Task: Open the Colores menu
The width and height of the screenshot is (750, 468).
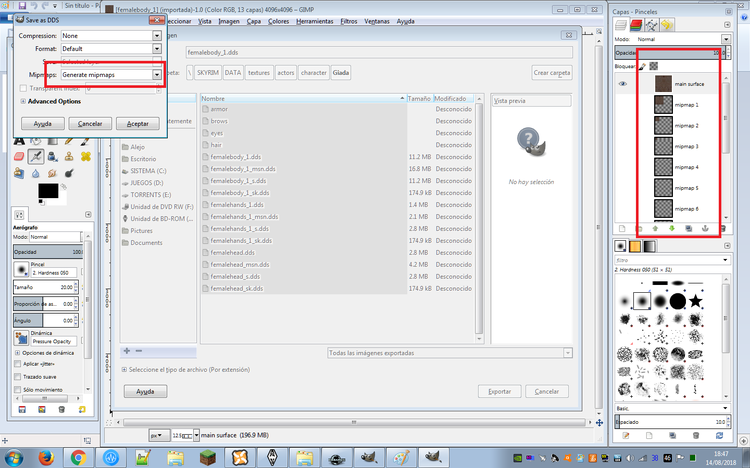Action: coord(278,22)
